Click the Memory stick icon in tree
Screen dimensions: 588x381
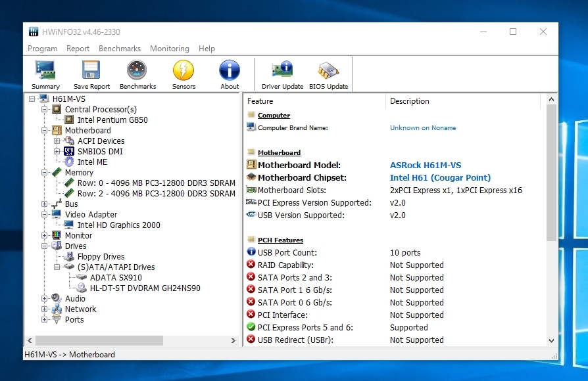[x=57, y=172]
